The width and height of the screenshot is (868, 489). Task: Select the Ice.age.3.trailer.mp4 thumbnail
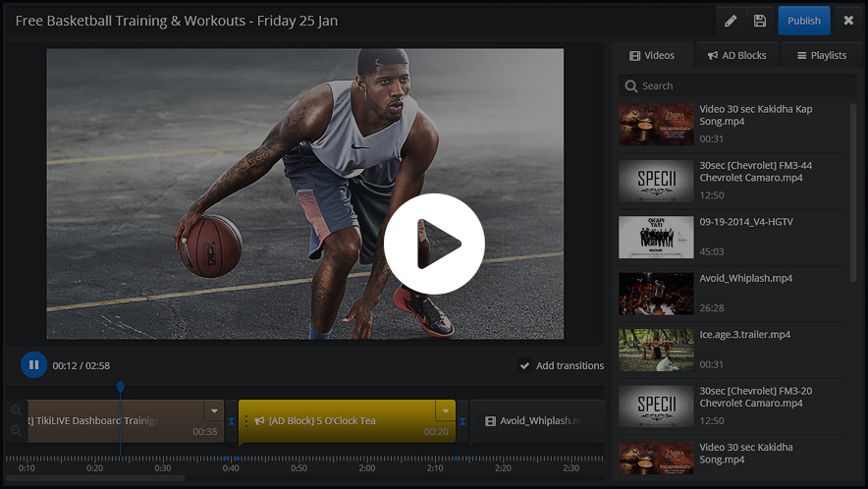tap(656, 350)
